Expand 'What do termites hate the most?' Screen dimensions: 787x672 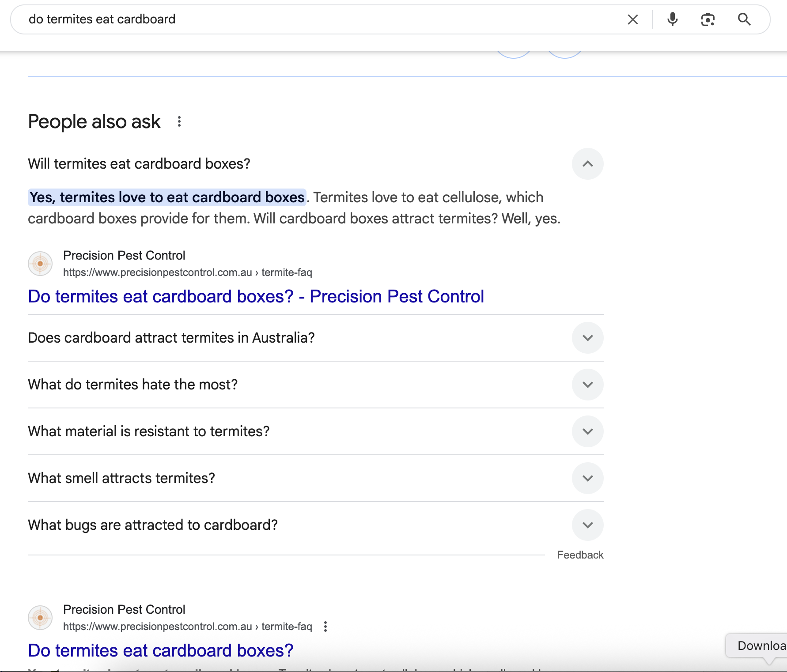click(x=587, y=385)
